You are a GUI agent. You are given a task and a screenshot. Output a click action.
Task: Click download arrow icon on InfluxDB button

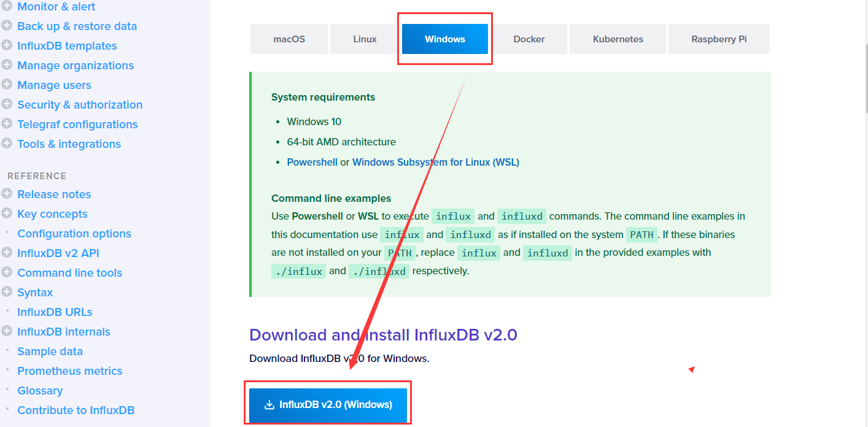[x=269, y=405]
